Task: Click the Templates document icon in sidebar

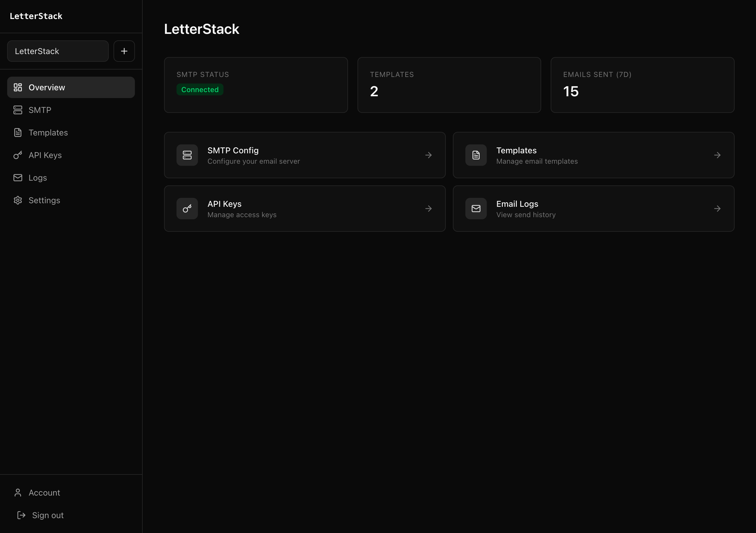Action: click(18, 132)
